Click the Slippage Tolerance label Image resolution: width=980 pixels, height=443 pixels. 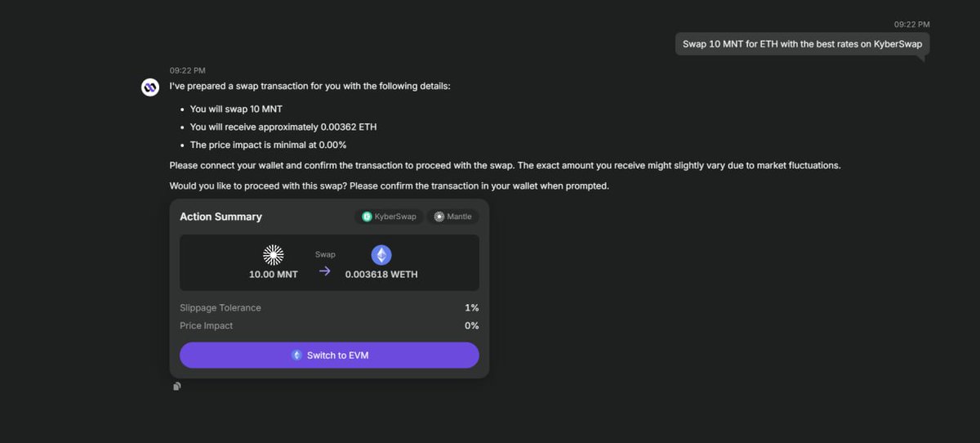coord(220,308)
